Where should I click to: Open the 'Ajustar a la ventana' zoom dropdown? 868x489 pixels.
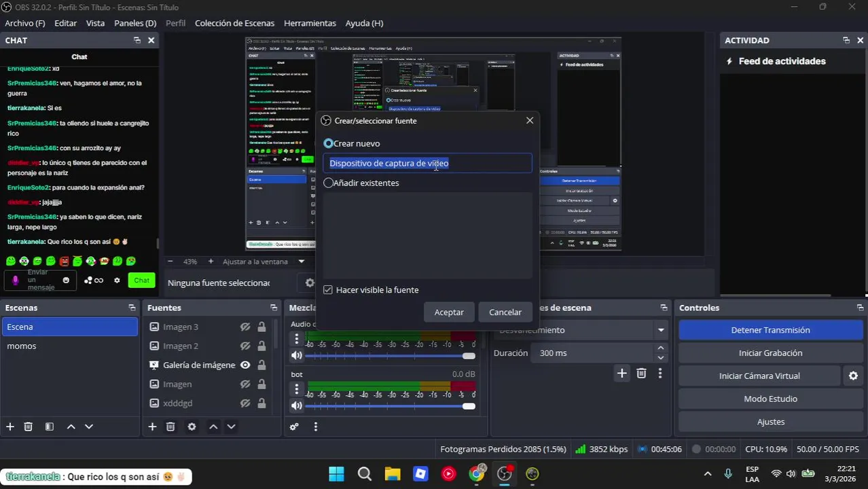click(x=302, y=261)
